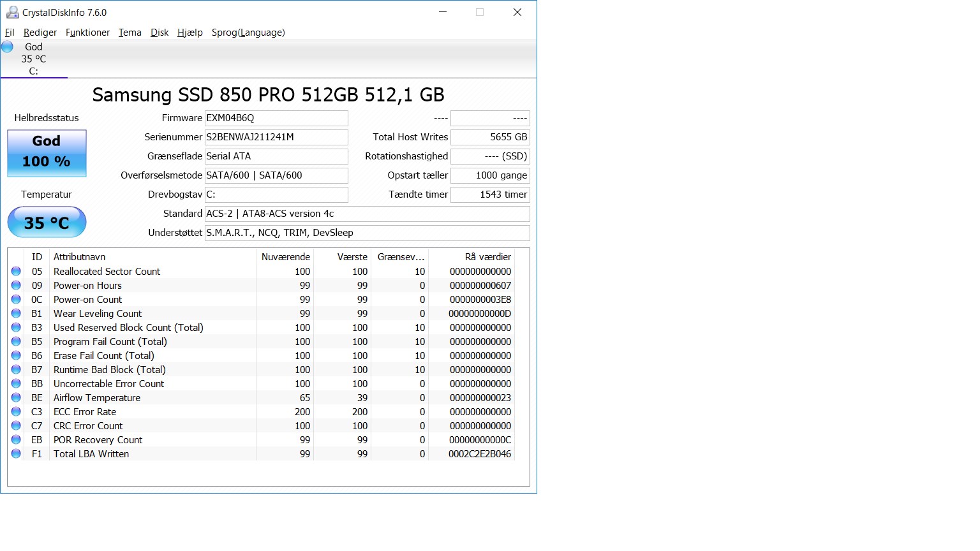Click the Firmware field EXM04B6Q

click(276, 118)
